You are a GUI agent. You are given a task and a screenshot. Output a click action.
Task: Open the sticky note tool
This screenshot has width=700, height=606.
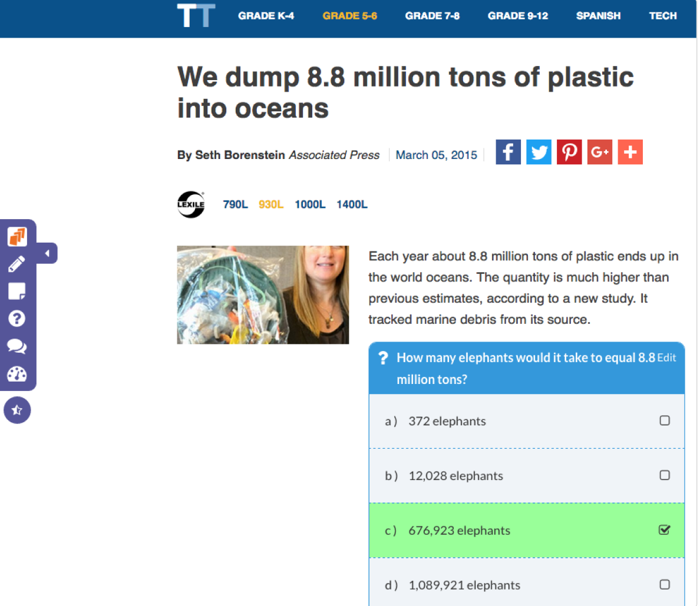point(16,291)
